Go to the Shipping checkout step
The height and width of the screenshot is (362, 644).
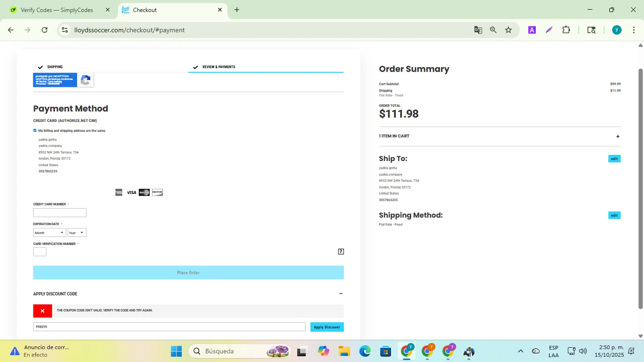point(55,67)
